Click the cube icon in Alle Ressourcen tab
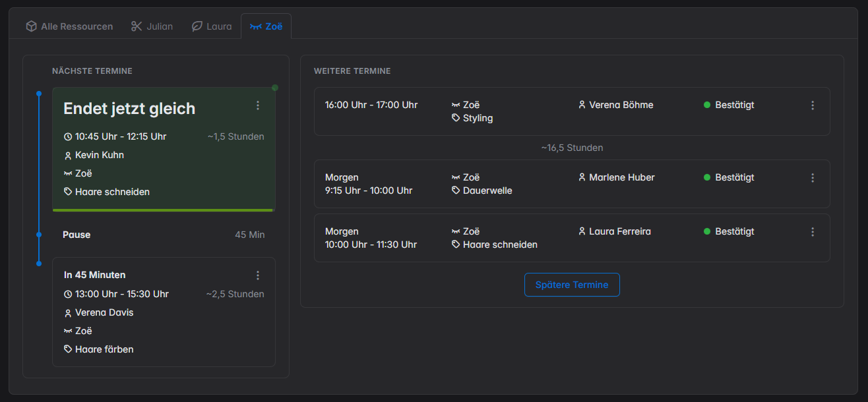The width and height of the screenshot is (868, 402). [31, 26]
